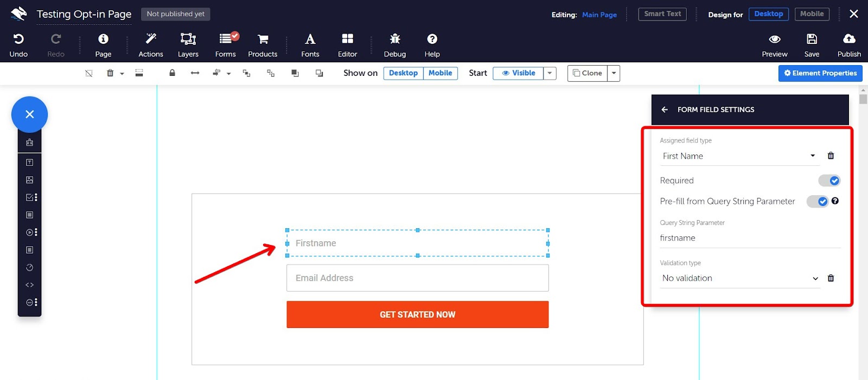Click the section divider icon in toolbar
This screenshot has width=868, height=380.
pyautogui.click(x=139, y=73)
